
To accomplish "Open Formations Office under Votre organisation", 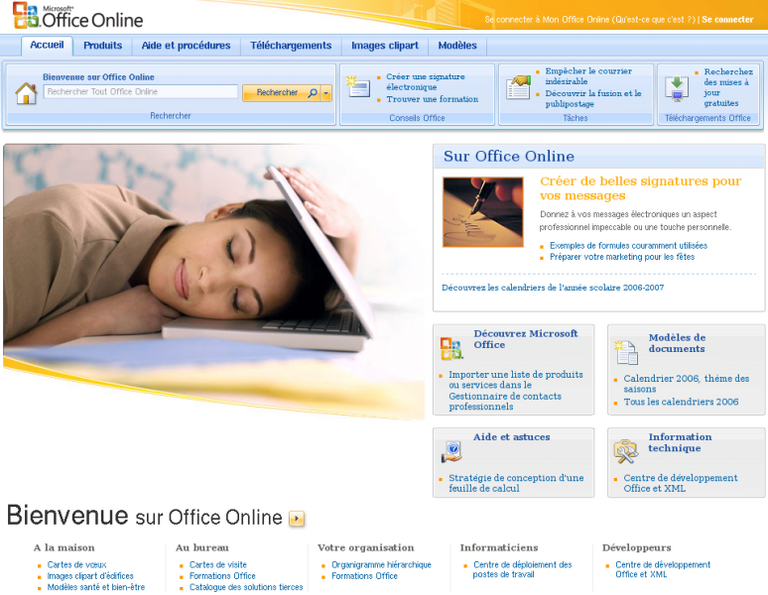I will [364, 576].
